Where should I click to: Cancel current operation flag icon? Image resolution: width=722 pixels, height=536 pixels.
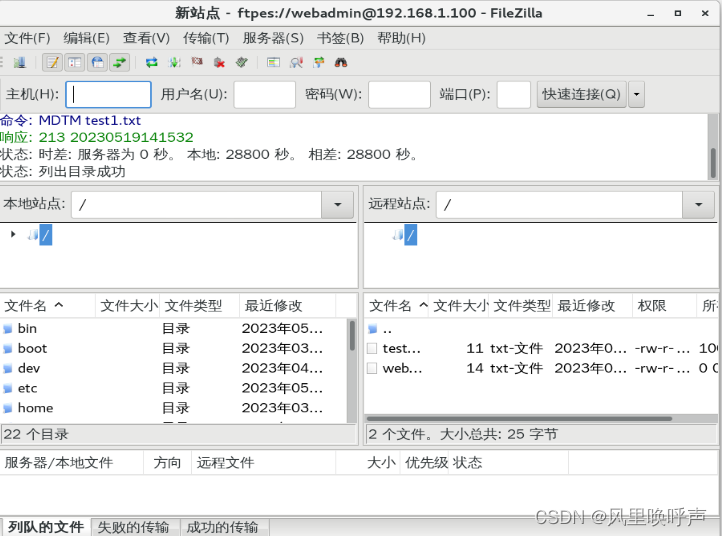tap(197, 62)
